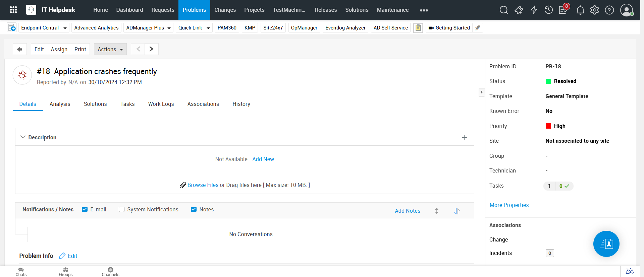Enable the System Notifications checkbox
This screenshot has width=644, height=277.
point(122,209)
